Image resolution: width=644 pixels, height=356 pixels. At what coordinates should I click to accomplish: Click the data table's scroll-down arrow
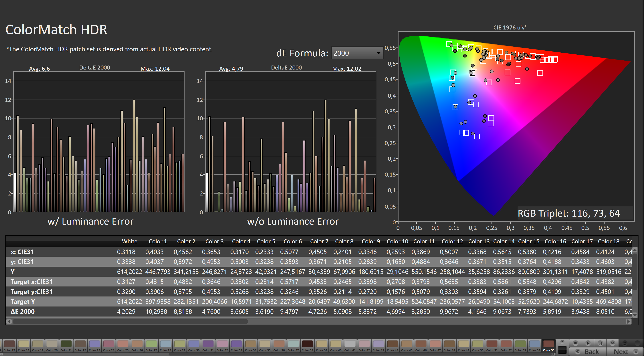click(x=635, y=315)
